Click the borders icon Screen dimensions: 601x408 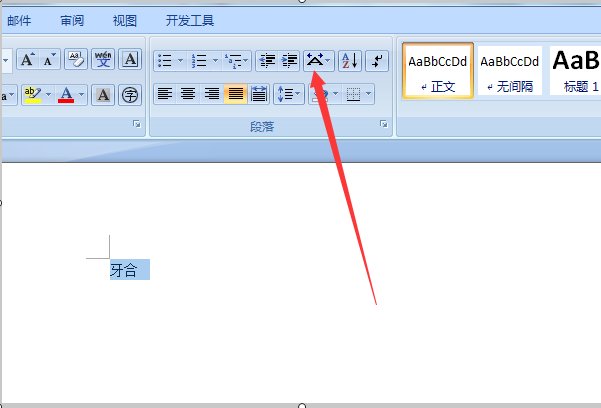coord(353,94)
